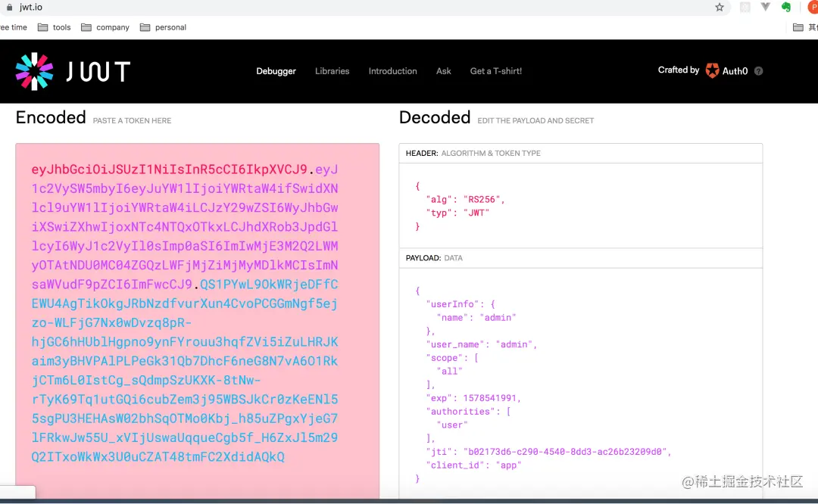Click the orange profile avatar
The image size is (818, 504).
[x=813, y=8]
